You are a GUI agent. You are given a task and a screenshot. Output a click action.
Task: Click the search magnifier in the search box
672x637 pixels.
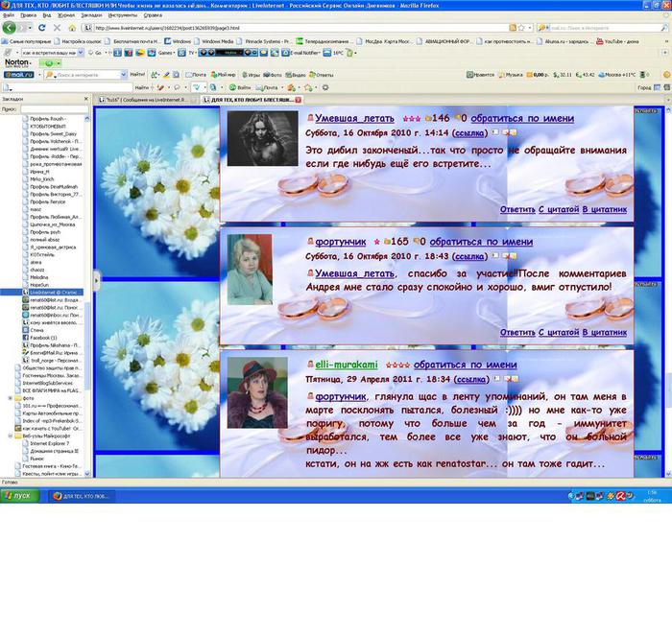(664, 28)
